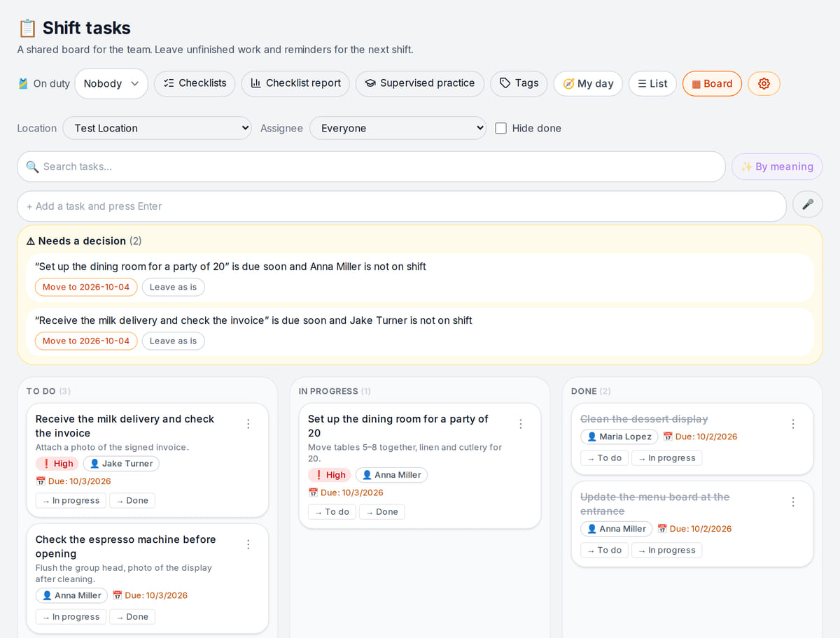840x638 pixels.
Task: Move dessert display card to In progress
Action: tap(666, 458)
